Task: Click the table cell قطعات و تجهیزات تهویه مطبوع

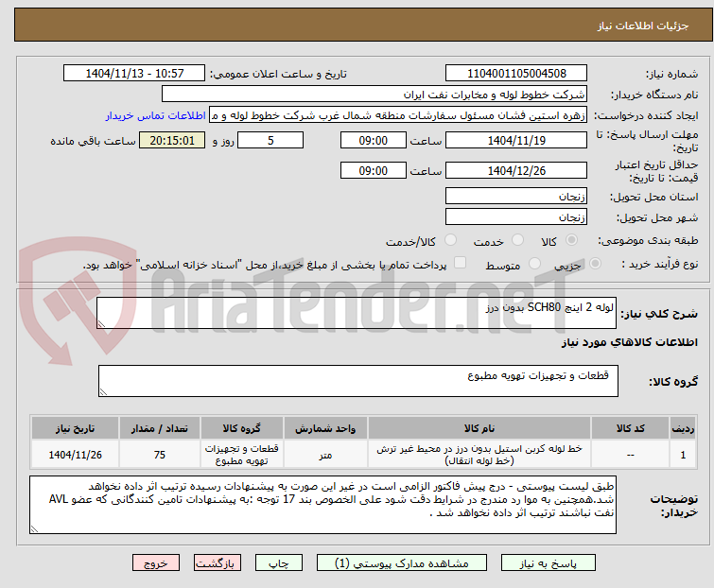Action: pos(242,454)
